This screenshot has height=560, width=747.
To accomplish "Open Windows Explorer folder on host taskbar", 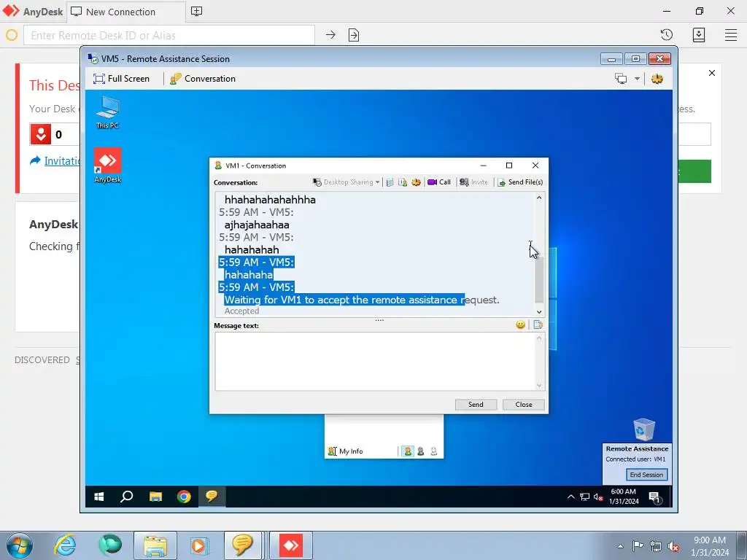I will click(x=155, y=545).
